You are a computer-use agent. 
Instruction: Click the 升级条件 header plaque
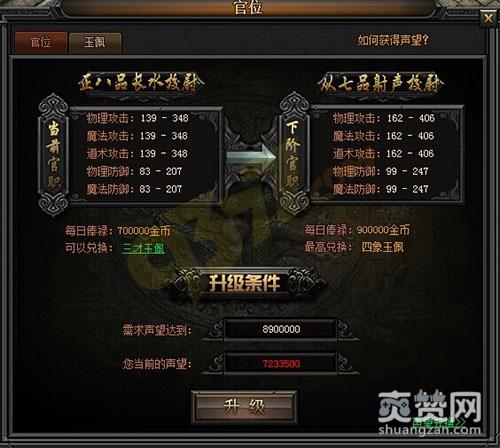244,283
